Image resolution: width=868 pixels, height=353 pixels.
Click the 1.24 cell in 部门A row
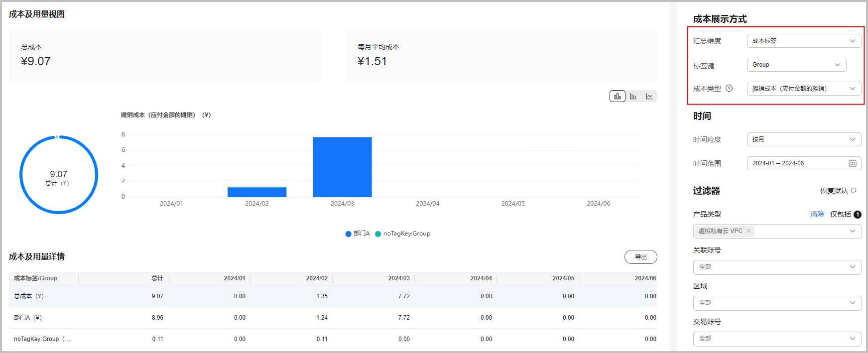pos(322,318)
